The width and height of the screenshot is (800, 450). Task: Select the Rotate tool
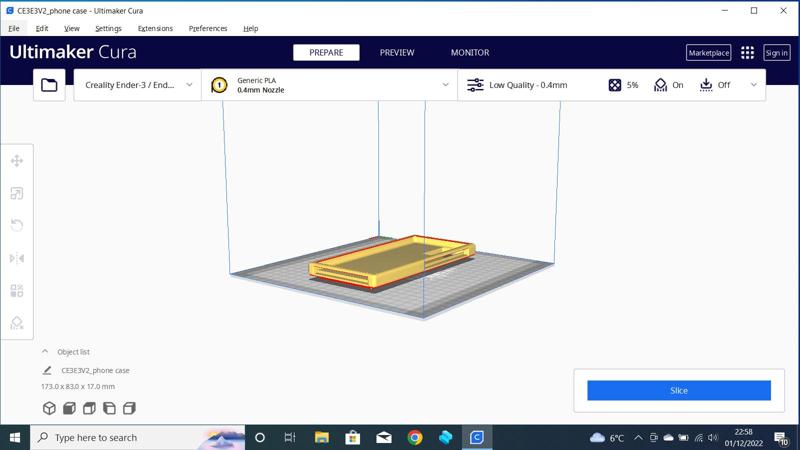(x=17, y=226)
